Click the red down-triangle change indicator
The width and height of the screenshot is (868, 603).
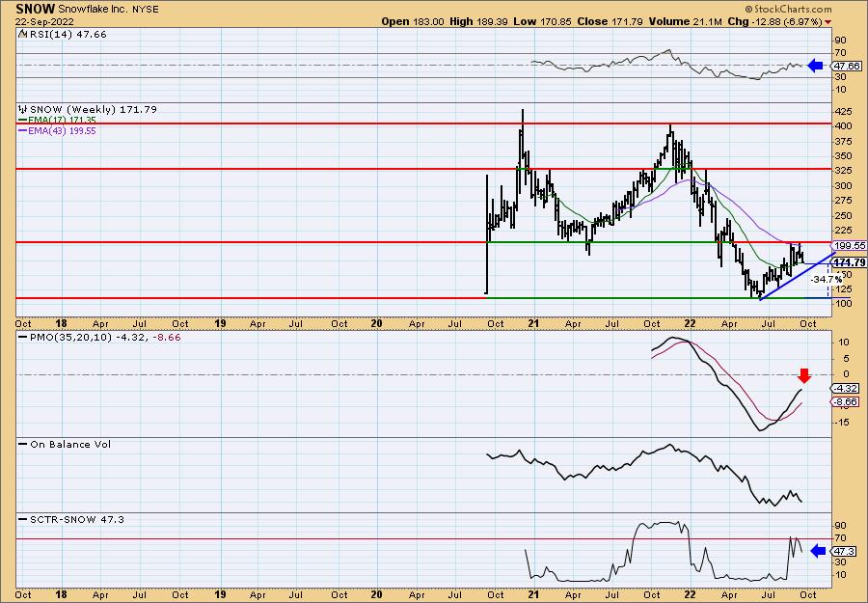point(827,22)
